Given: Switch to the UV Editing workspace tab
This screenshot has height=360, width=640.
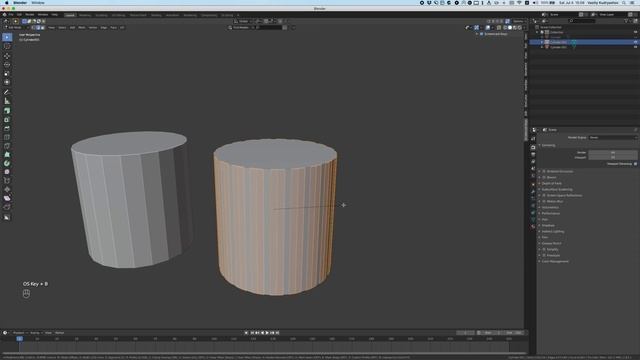Looking at the screenshot, I should pos(118,15).
